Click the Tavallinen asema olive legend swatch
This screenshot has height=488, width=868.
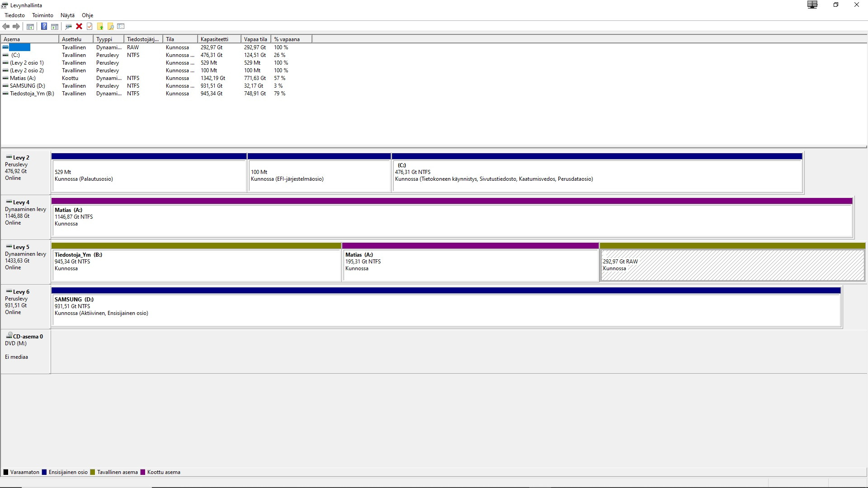tap(93, 472)
